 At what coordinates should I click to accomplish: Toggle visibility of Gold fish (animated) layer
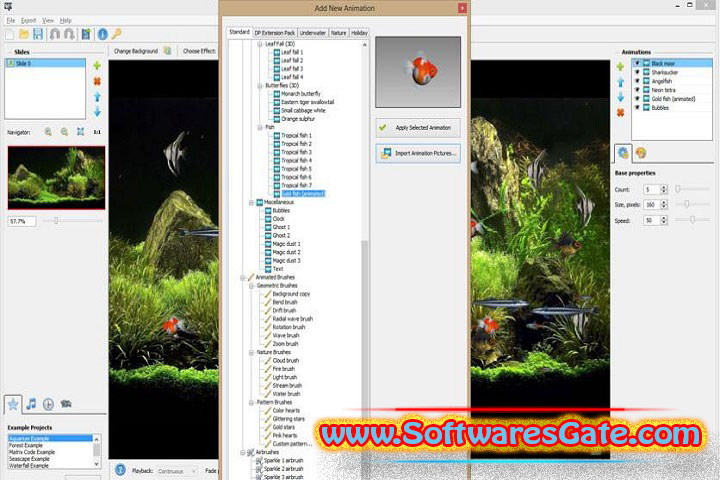[637, 99]
